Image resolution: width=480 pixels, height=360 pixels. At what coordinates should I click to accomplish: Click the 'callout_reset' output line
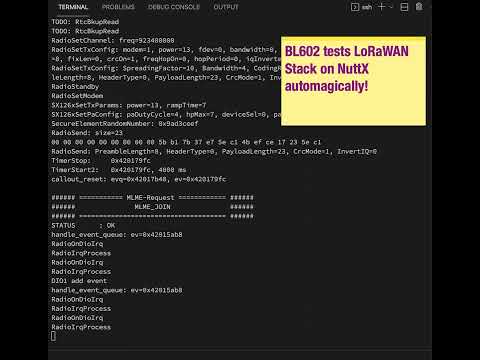tap(139, 179)
